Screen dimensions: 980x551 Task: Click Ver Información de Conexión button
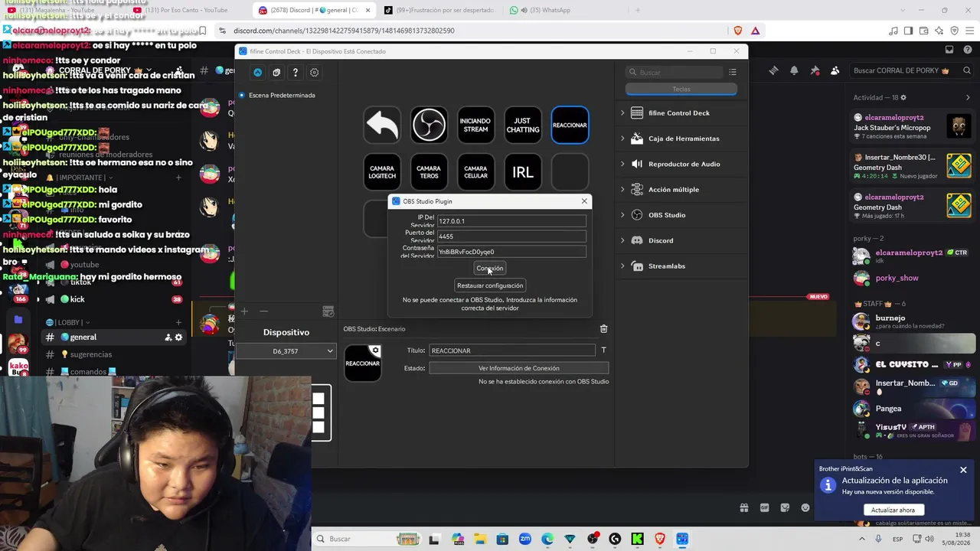pos(519,368)
